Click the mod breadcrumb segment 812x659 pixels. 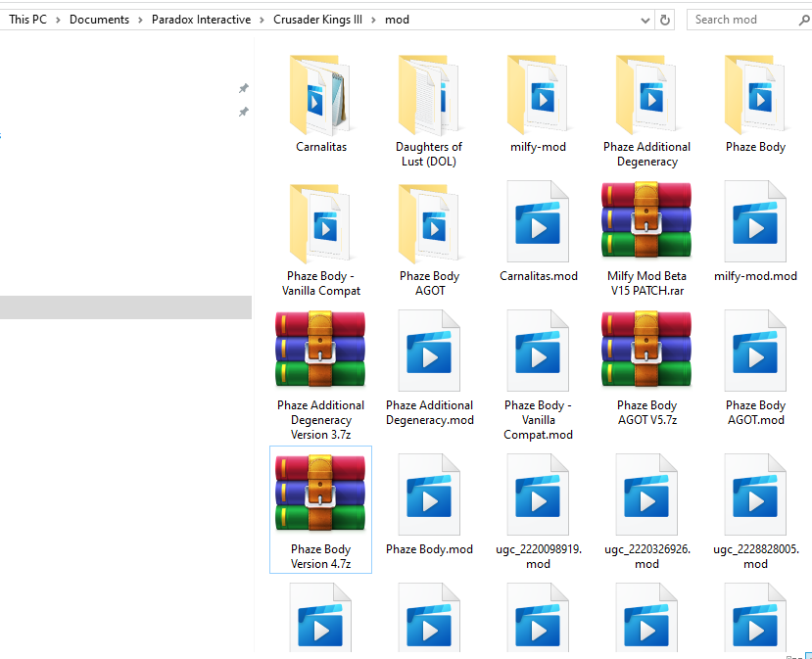(x=397, y=20)
